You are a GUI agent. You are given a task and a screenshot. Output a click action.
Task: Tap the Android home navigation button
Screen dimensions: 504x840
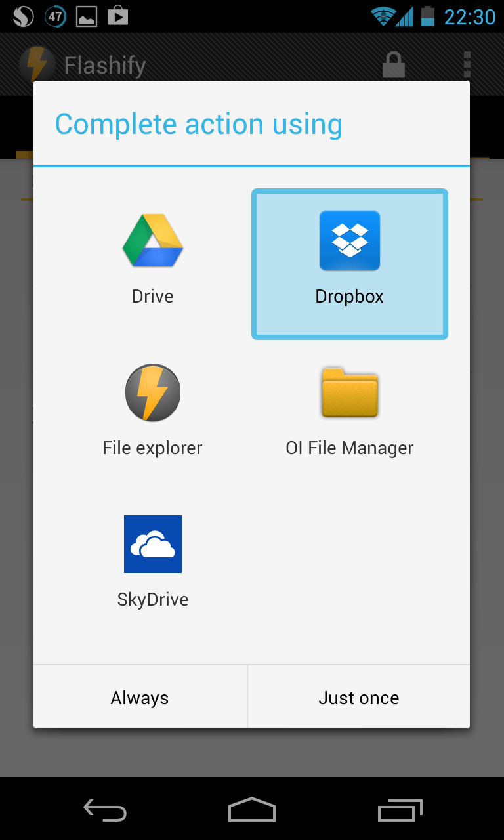tap(252, 810)
